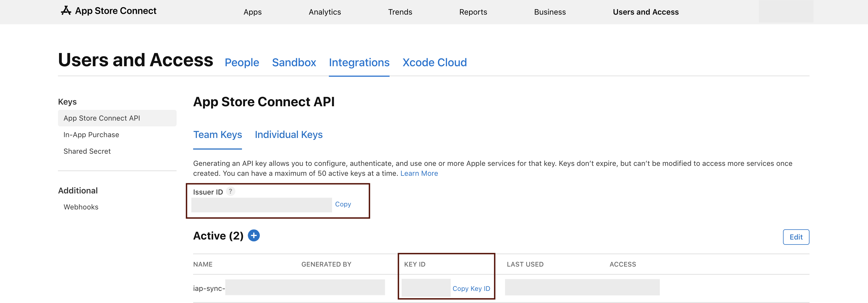
Task: Go to Reports
Action: [473, 12]
